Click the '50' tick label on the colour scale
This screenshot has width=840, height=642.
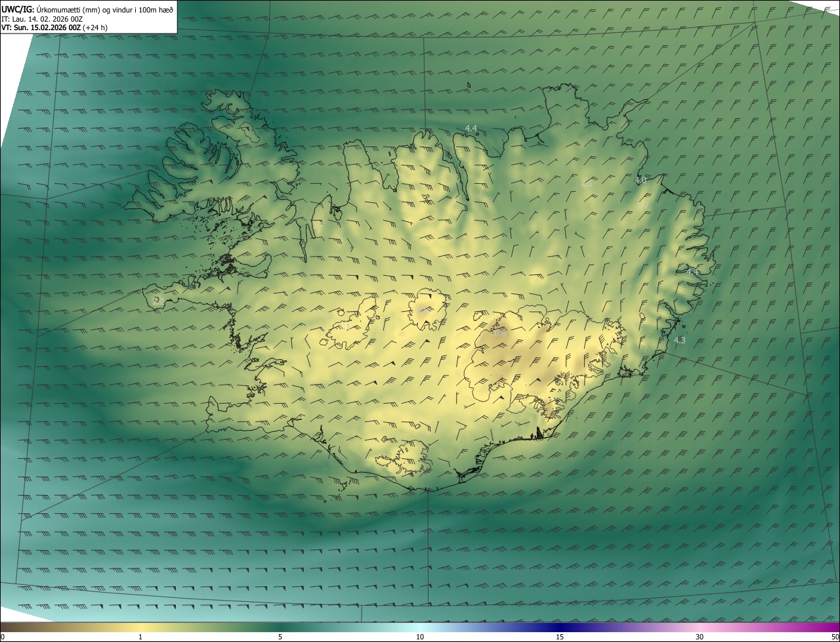point(835,637)
